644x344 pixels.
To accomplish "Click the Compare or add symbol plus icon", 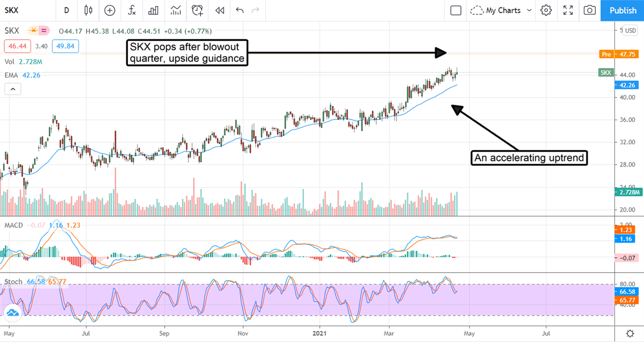I will (x=110, y=10).
